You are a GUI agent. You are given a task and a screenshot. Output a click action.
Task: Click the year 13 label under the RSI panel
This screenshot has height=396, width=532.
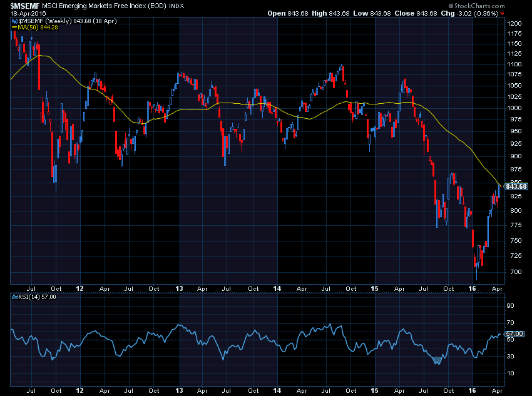(x=179, y=390)
